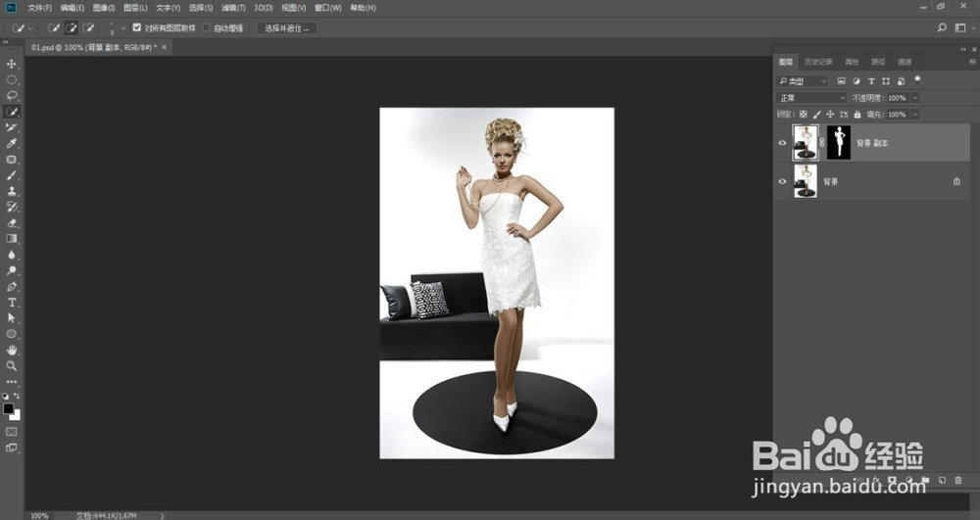
Task: Select the Hand tool
Action: click(x=11, y=351)
